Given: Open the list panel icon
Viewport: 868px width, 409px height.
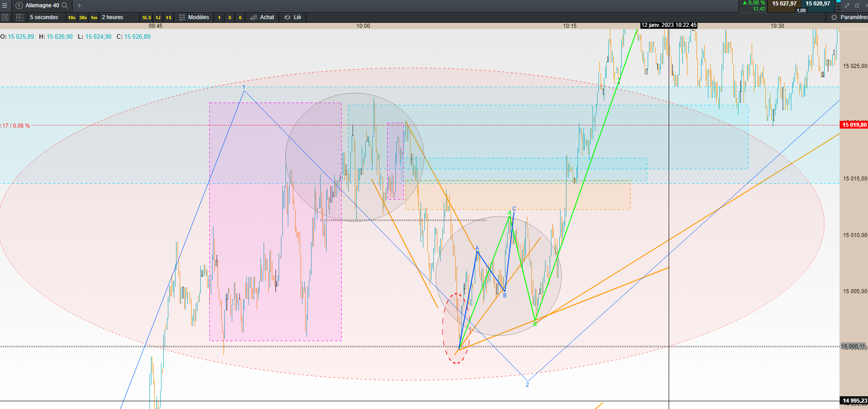Looking at the screenshot, I should pyautogui.click(x=5, y=17).
